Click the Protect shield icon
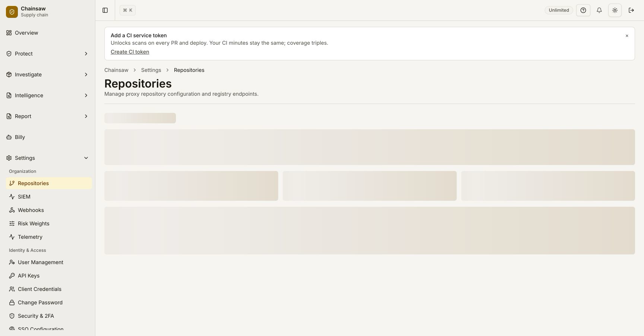This screenshot has width=644, height=336. [9, 54]
